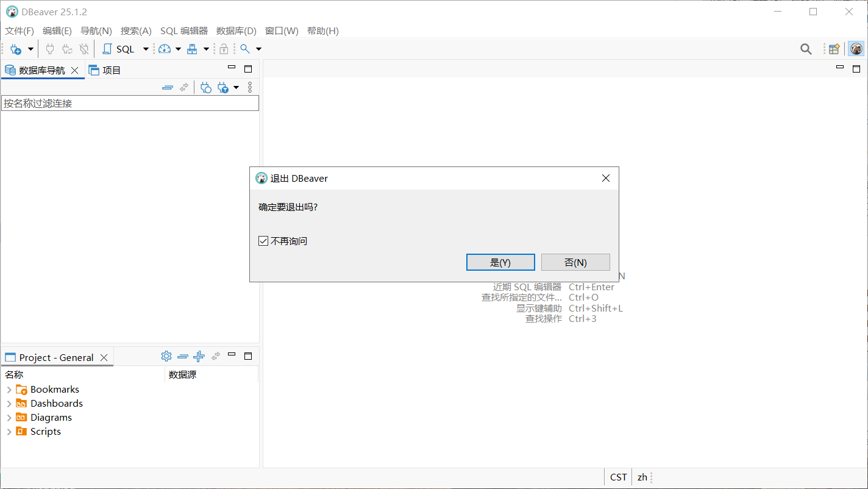Click the project panel settings gear icon
The width and height of the screenshot is (868, 489).
pyautogui.click(x=166, y=357)
